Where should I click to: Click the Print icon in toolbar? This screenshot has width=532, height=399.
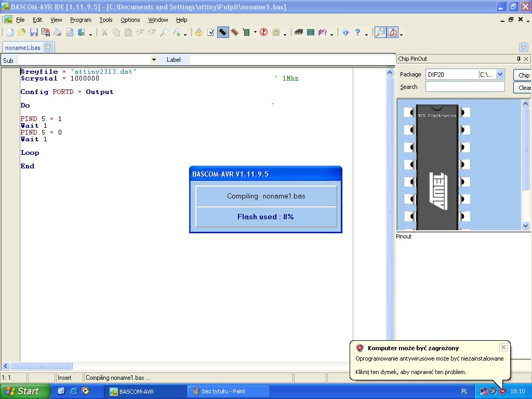tap(57, 32)
